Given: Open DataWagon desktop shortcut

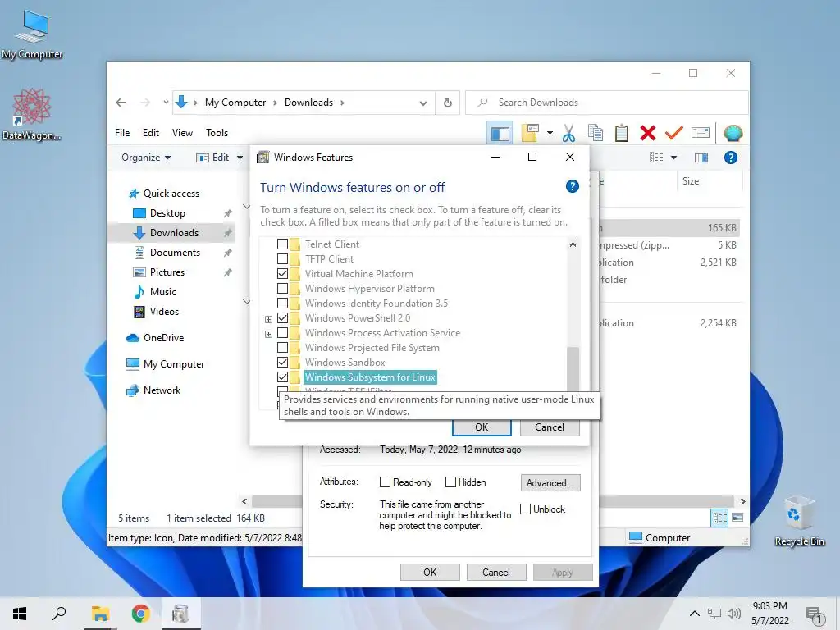Looking at the screenshot, I should (32, 114).
